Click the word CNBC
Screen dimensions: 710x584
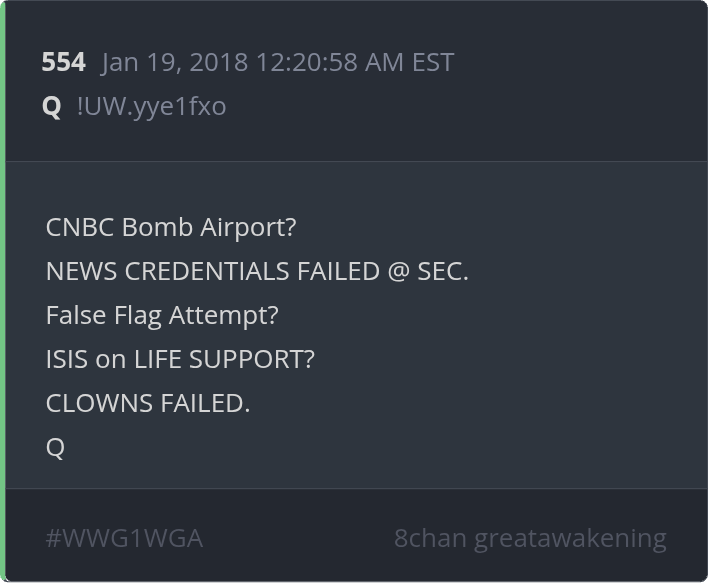80,227
